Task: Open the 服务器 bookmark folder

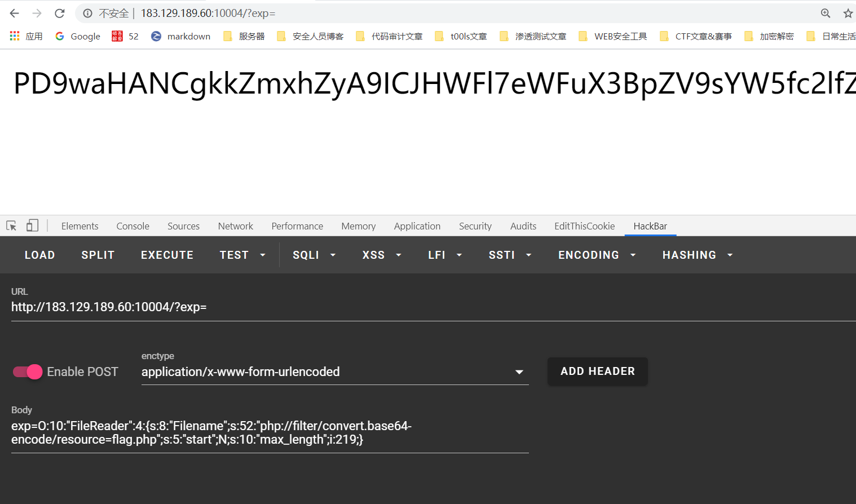Action: click(x=244, y=36)
